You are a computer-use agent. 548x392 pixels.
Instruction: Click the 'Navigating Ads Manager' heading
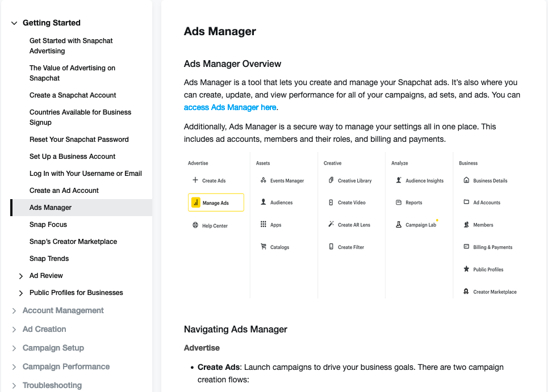point(236,330)
